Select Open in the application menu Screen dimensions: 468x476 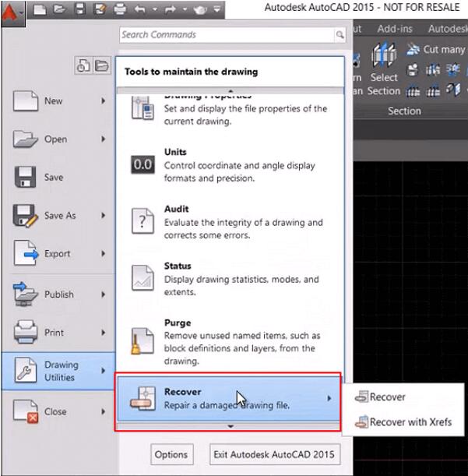click(58, 139)
